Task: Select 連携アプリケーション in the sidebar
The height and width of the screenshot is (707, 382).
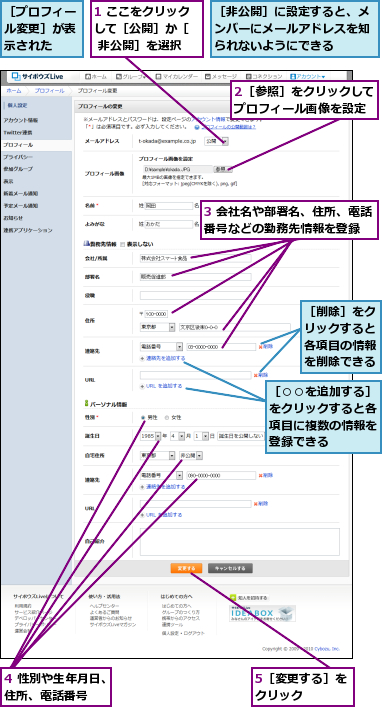Action: (x=28, y=230)
